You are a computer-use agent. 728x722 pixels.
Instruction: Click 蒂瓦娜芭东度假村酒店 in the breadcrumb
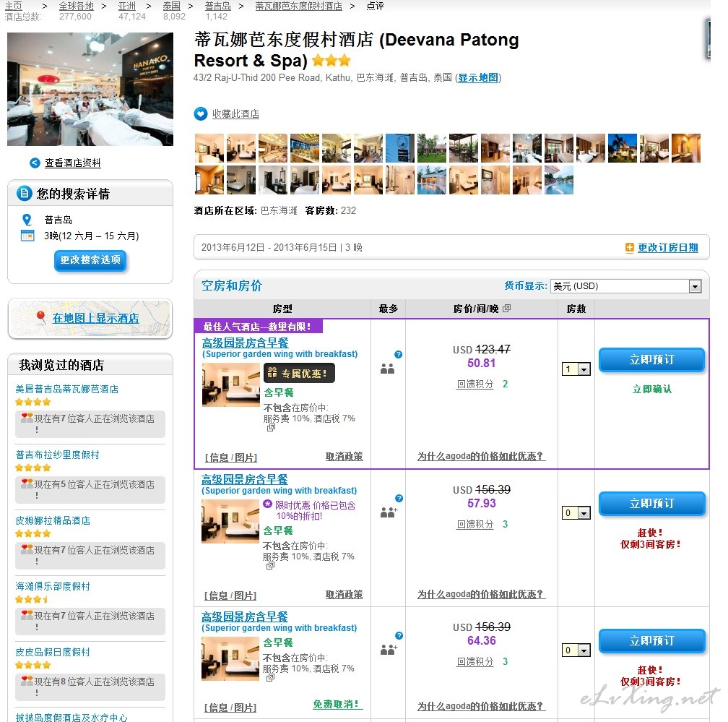point(298,6)
